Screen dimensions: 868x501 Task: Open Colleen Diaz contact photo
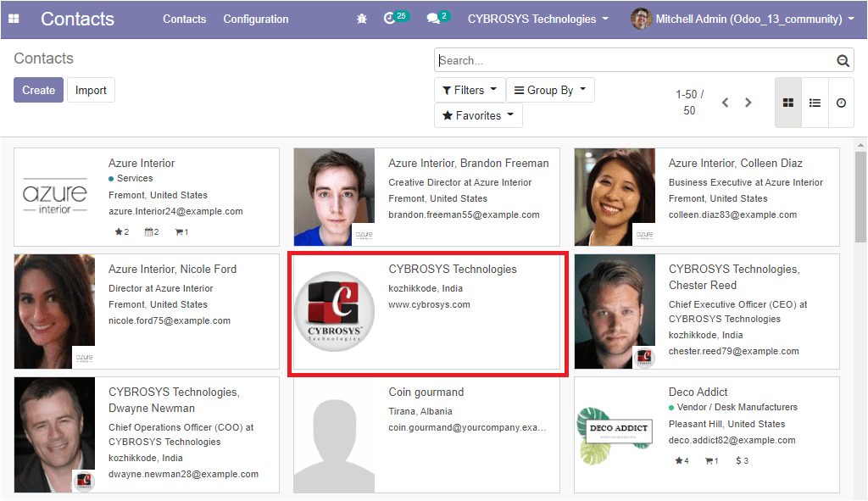[x=615, y=197]
